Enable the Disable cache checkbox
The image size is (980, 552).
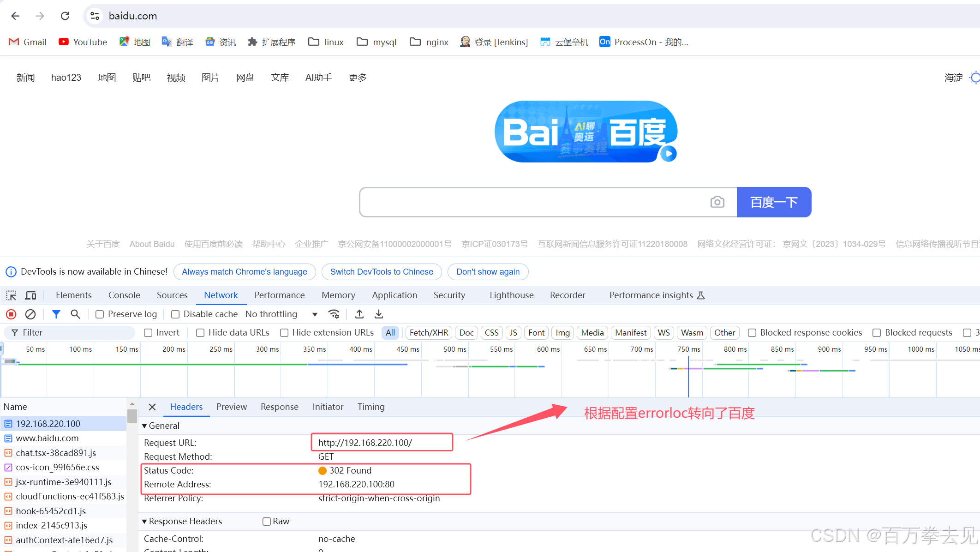[x=175, y=314]
